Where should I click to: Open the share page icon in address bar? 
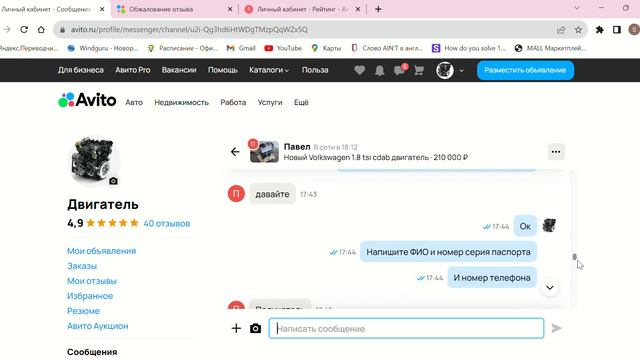(x=561, y=30)
